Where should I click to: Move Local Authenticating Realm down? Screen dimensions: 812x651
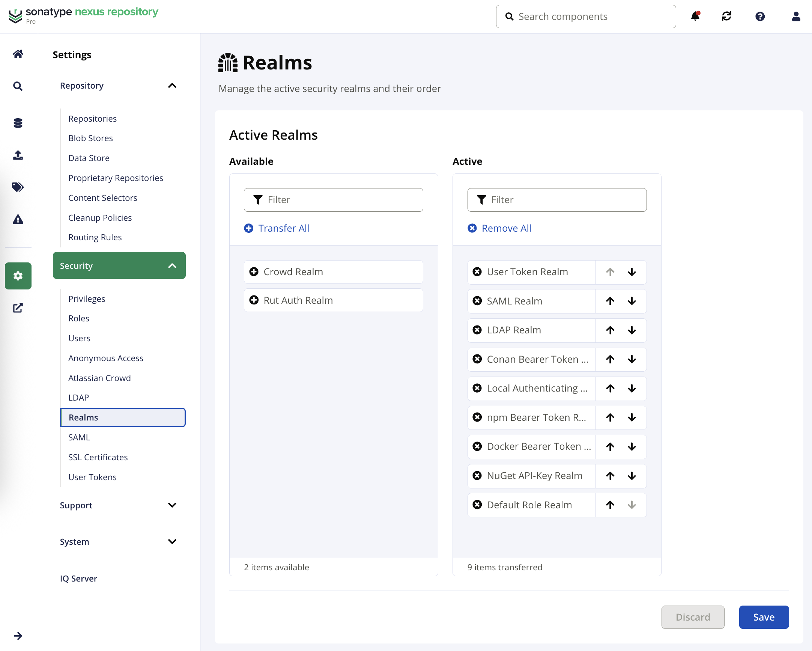632,389
